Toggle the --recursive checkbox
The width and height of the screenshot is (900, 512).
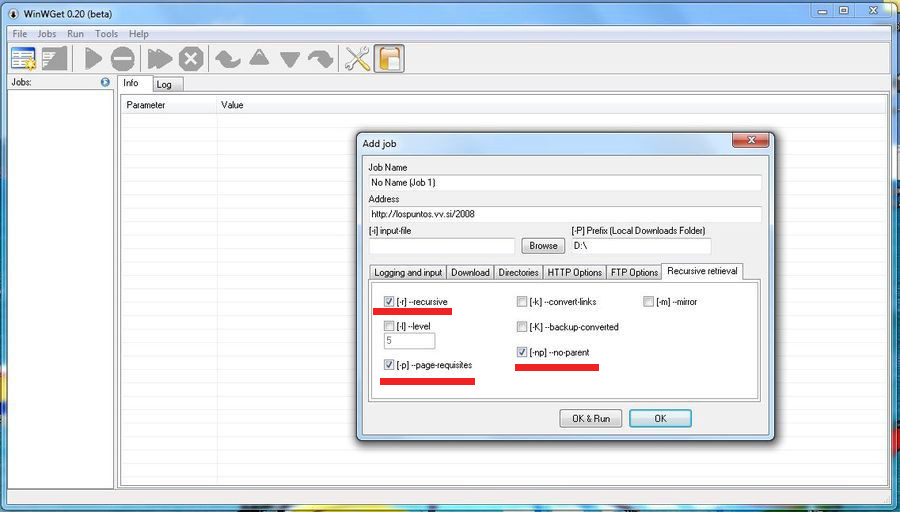[x=389, y=301]
